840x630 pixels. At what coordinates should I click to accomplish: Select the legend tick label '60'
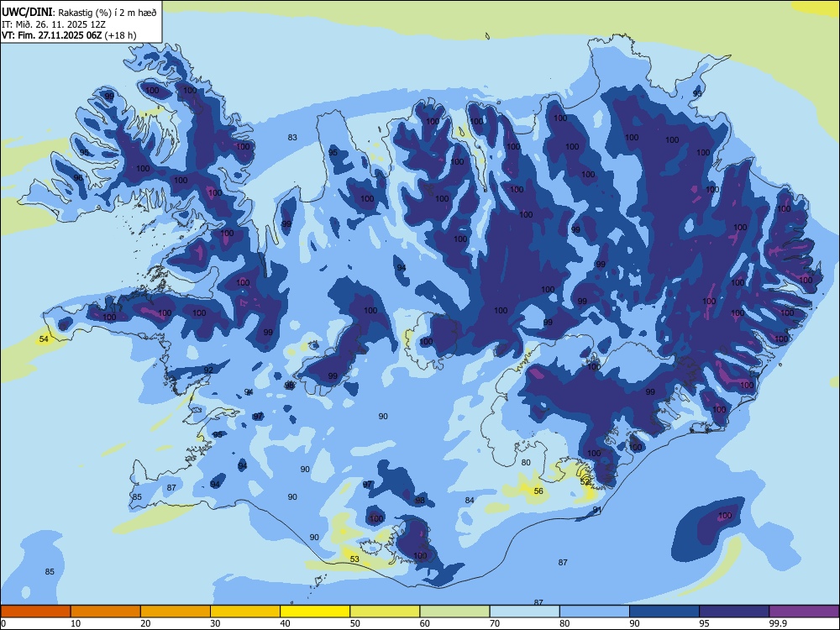pos(425,623)
